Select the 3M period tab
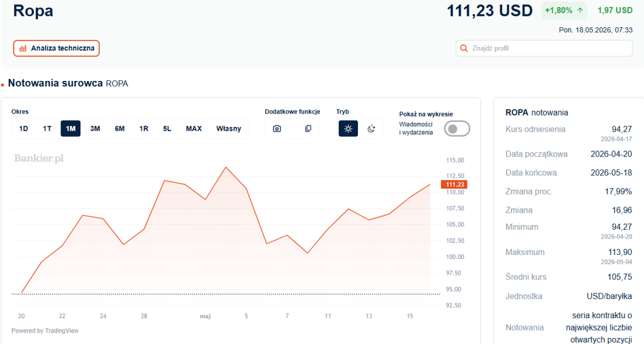The image size is (644, 344). (95, 128)
